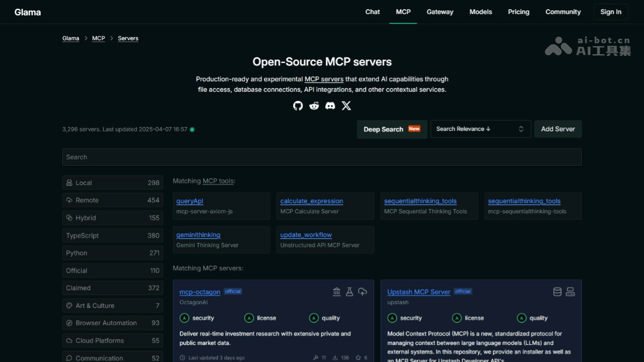Click the Deep Search button

pyautogui.click(x=392, y=129)
